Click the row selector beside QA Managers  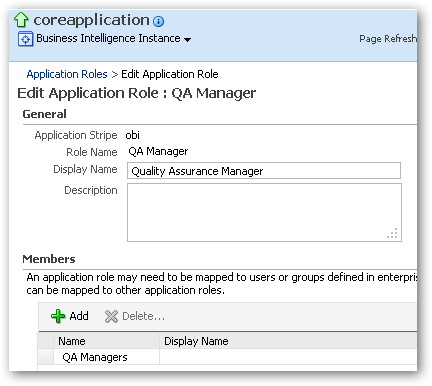coord(46,357)
